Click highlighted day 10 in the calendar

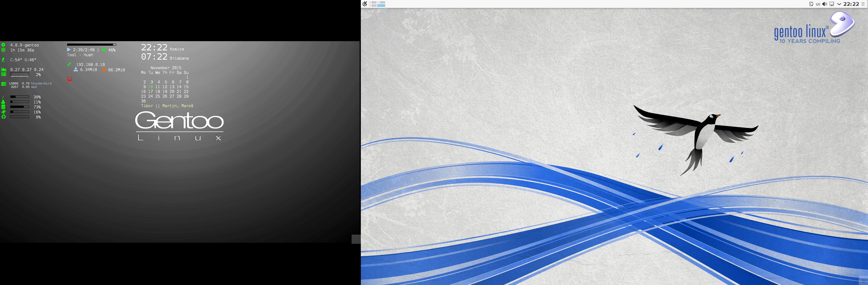click(x=151, y=87)
